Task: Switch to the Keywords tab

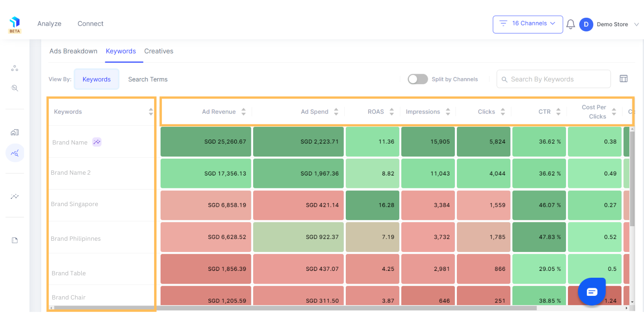Action: pyautogui.click(x=121, y=51)
